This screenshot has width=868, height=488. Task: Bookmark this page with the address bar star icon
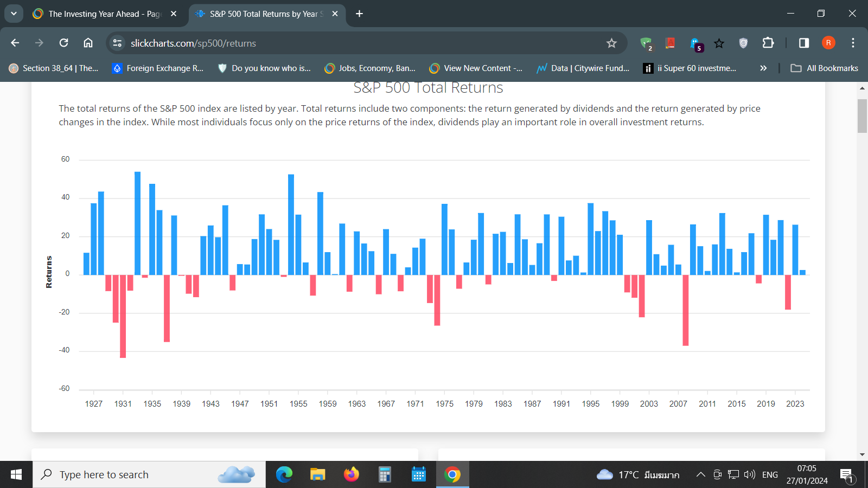[611, 43]
